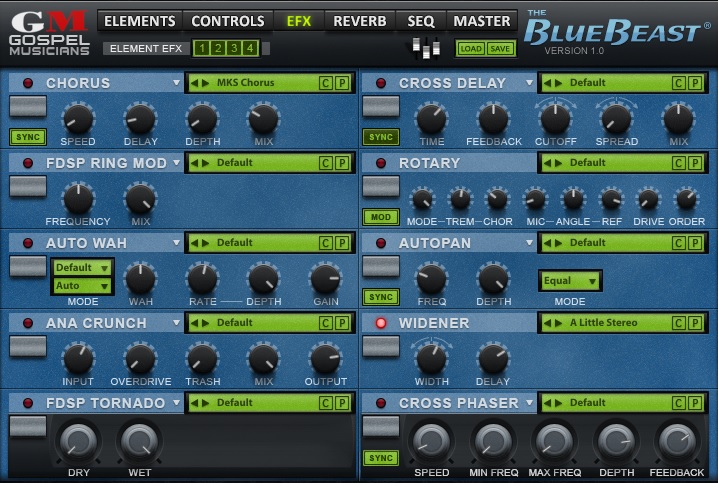
Task: Click the P icon in Cross Delay preset bar
Action: click(x=695, y=83)
